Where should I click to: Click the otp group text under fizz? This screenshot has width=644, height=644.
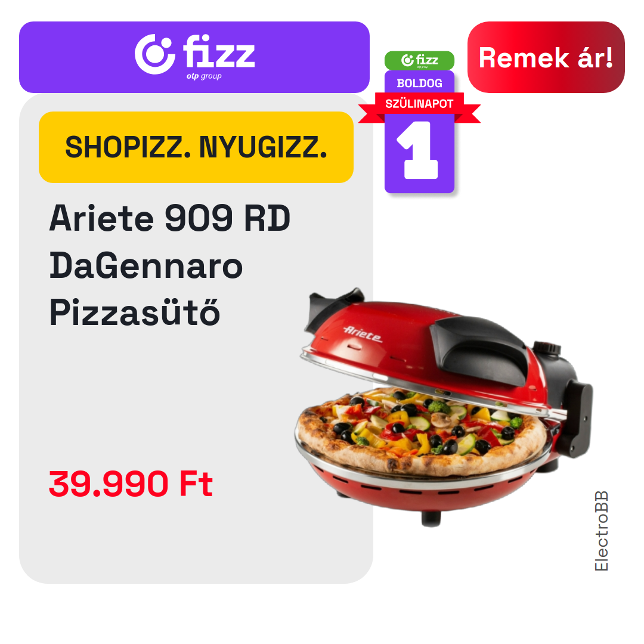tap(204, 76)
